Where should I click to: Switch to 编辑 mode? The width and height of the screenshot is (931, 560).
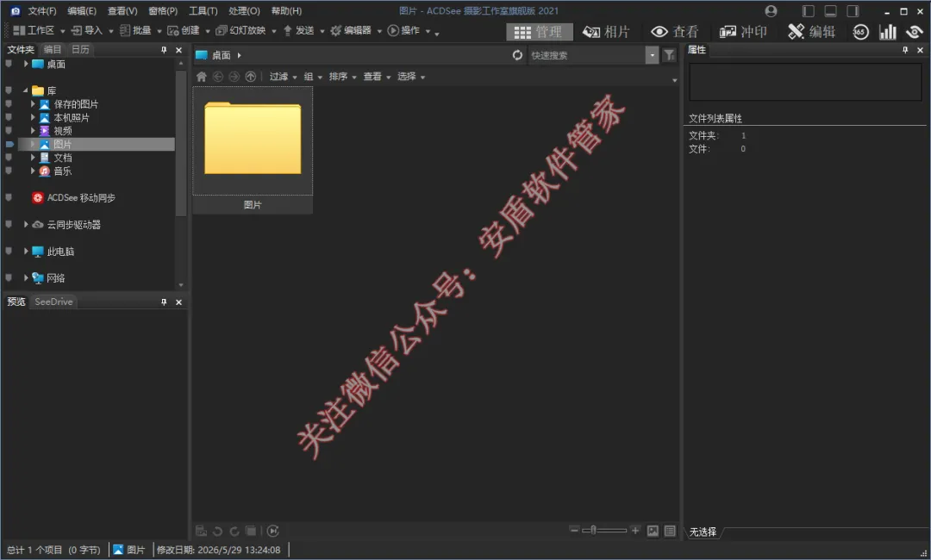[812, 32]
